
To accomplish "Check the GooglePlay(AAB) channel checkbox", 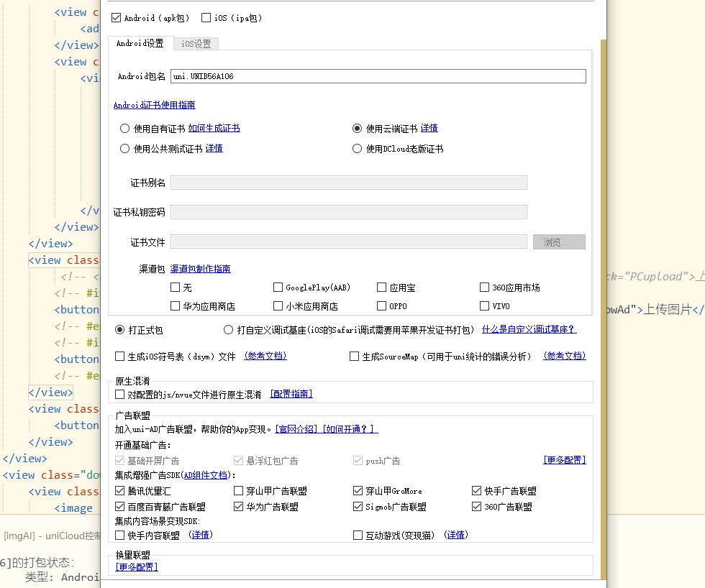I will tap(278, 288).
